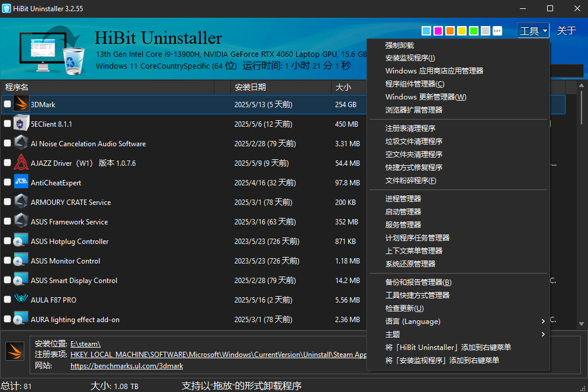The image size is (588, 392).
Task: Pick the magenta theme color swatch
Action: 438,31
